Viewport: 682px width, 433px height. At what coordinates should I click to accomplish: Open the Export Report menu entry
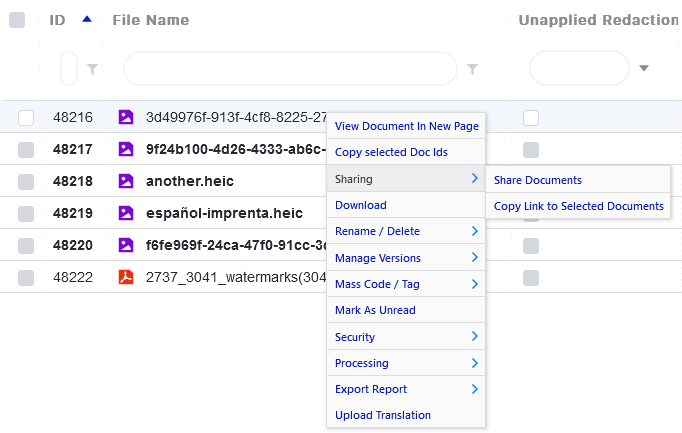[406, 389]
